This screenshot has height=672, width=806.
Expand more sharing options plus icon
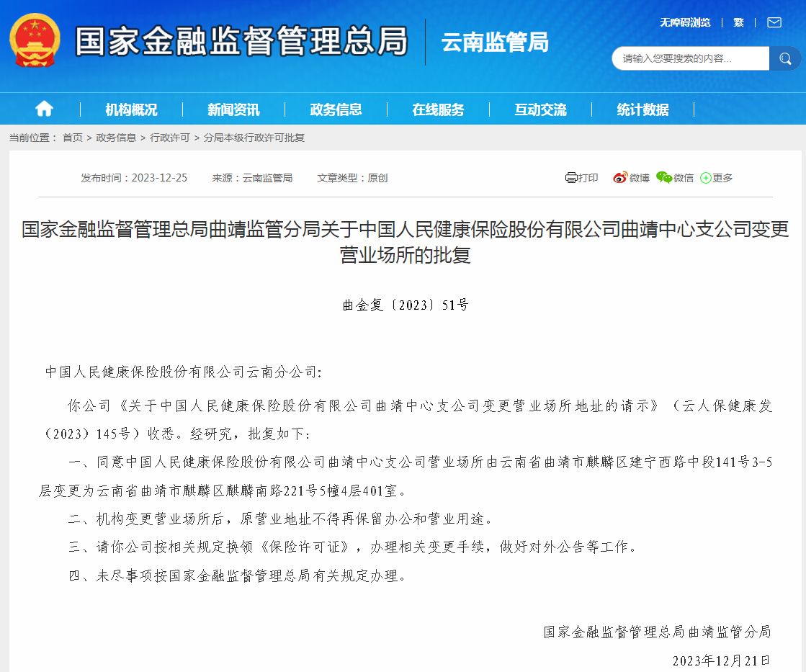706,178
